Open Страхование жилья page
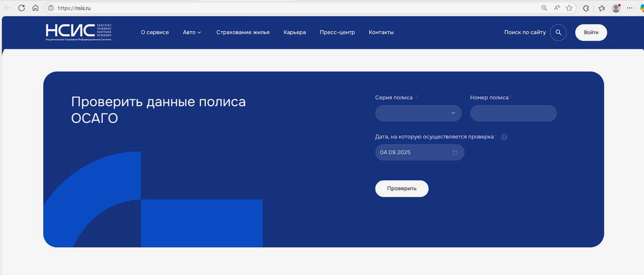Screen dimensions: 644x275 click(243, 32)
